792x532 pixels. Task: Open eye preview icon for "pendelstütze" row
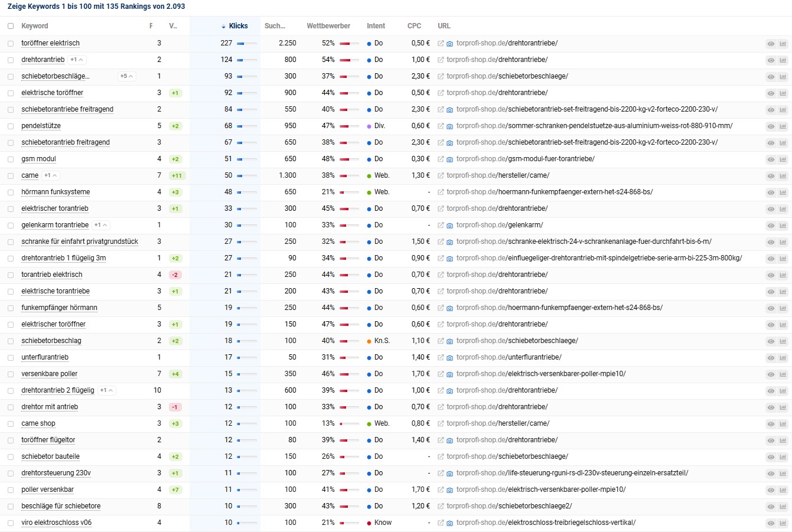coord(770,126)
